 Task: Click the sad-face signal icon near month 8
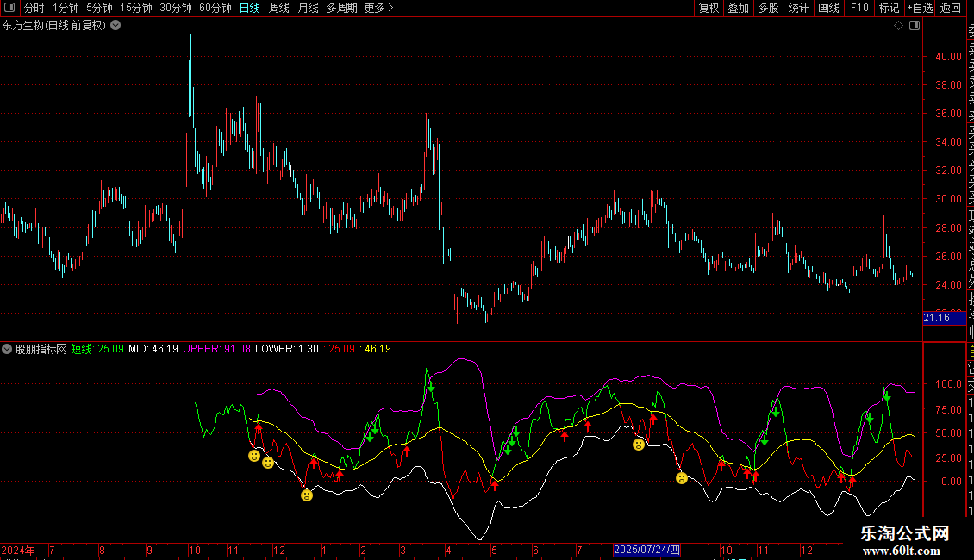pos(639,445)
